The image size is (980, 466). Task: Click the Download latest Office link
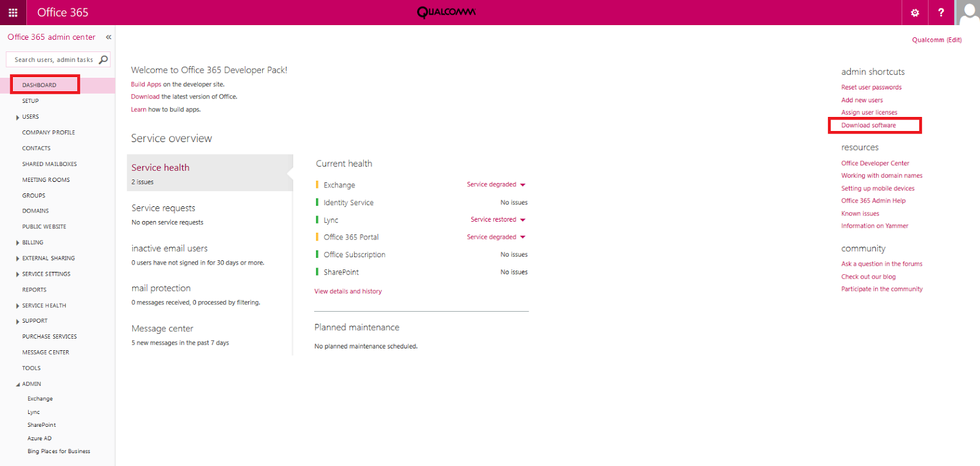[x=145, y=97]
